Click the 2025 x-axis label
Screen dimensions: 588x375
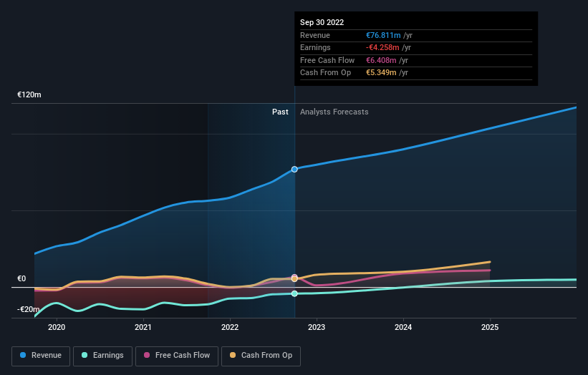pyautogui.click(x=490, y=328)
